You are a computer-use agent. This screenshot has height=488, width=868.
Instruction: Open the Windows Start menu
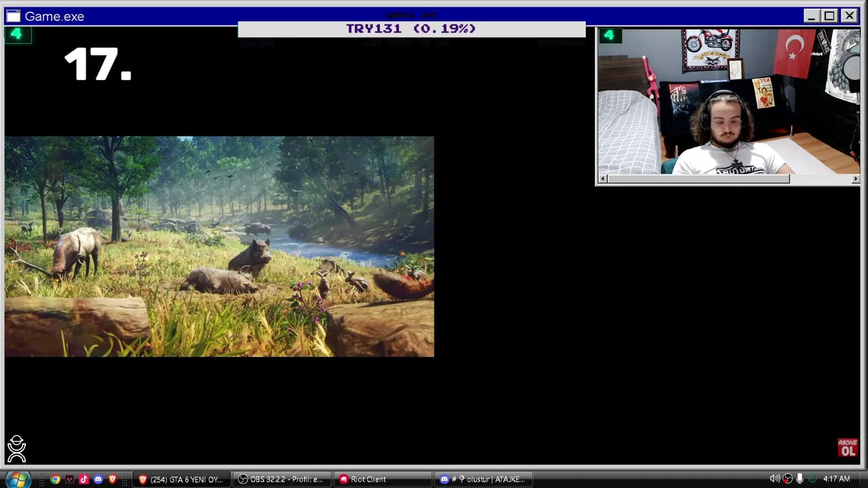tap(17, 479)
